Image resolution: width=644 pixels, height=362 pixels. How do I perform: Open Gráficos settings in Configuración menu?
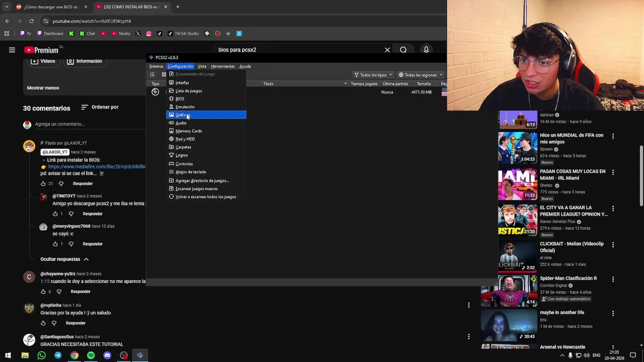pos(206,115)
